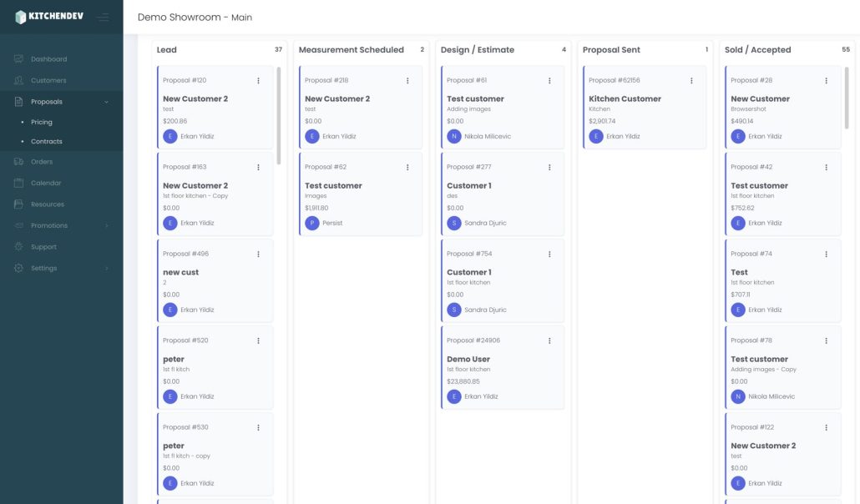Viewport: 860px width, 504px height.
Task: Click the Lead column header
Action: click(x=167, y=50)
